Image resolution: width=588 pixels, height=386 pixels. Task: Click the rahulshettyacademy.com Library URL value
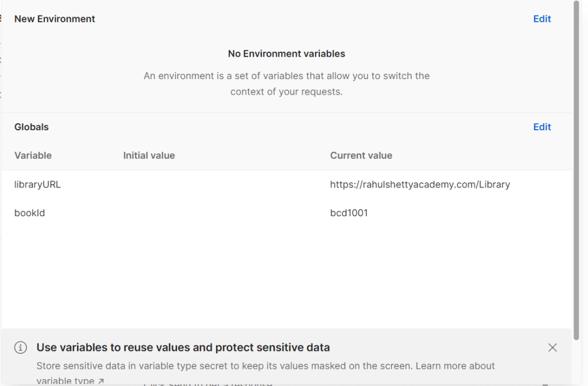click(x=420, y=185)
